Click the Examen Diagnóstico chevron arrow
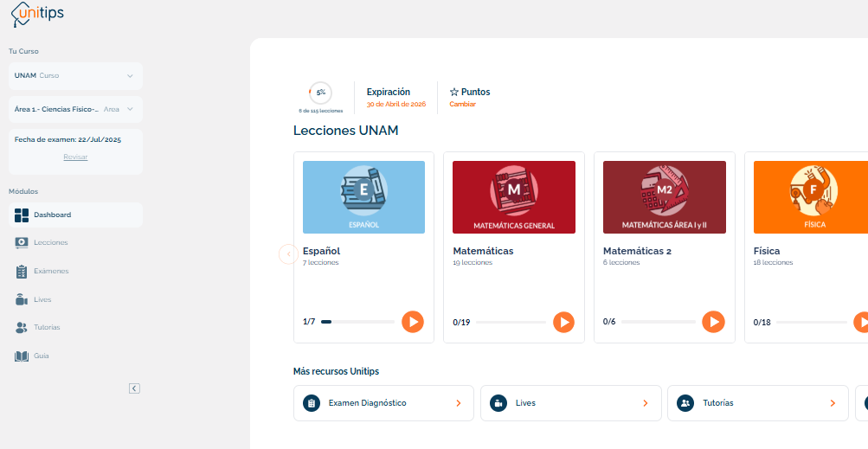 click(x=459, y=403)
